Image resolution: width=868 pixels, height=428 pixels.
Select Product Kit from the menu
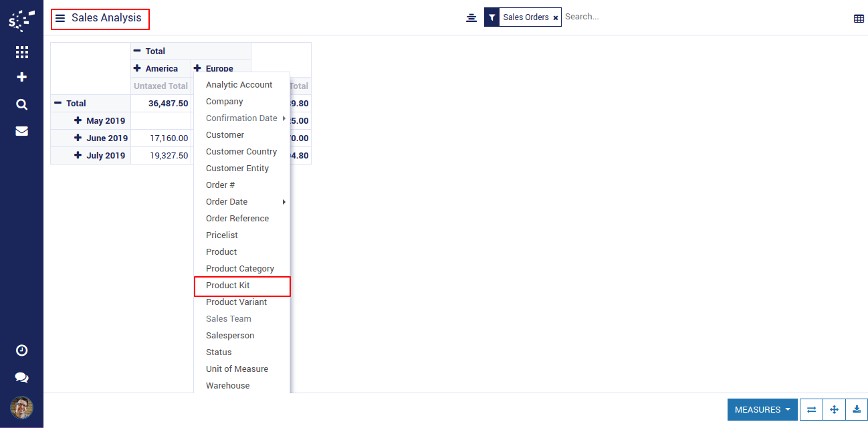[228, 286]
